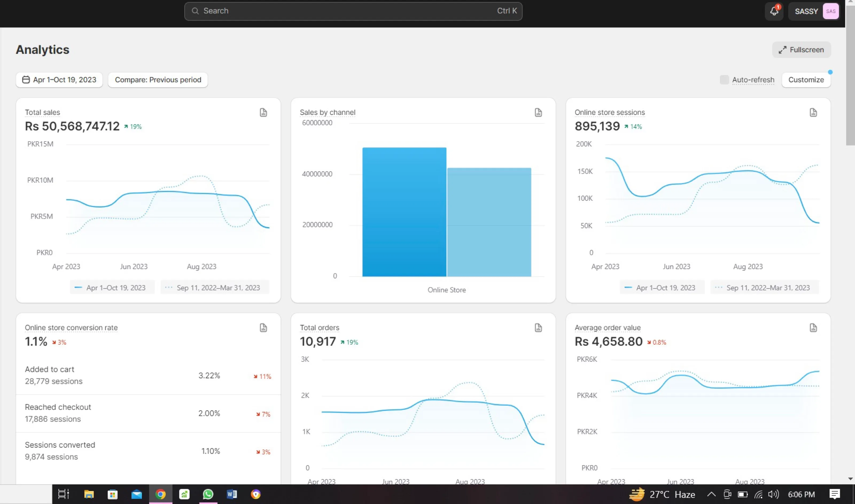Open the SASSY store account menu

[x=814, y=11]
